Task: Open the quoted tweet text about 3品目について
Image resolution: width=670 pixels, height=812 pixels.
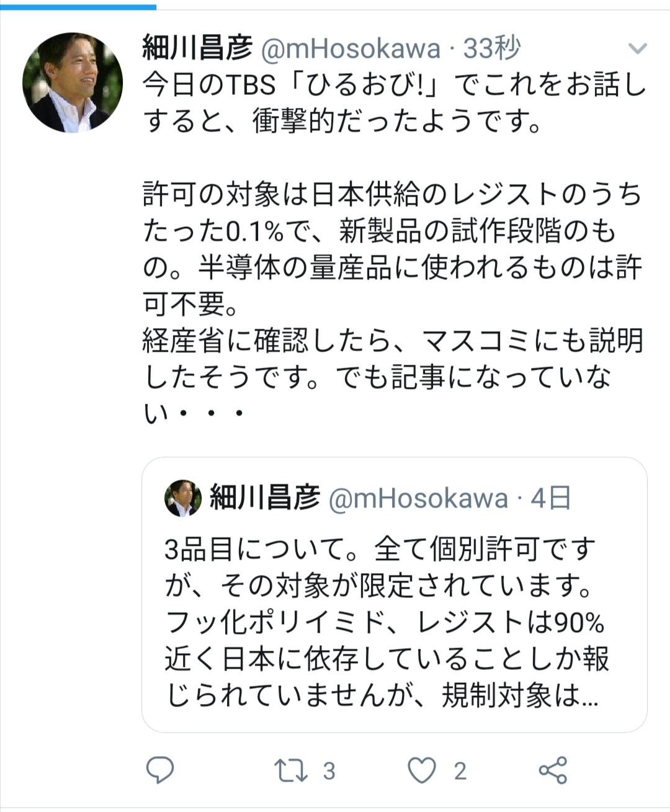Action: (x=385, y=622)
